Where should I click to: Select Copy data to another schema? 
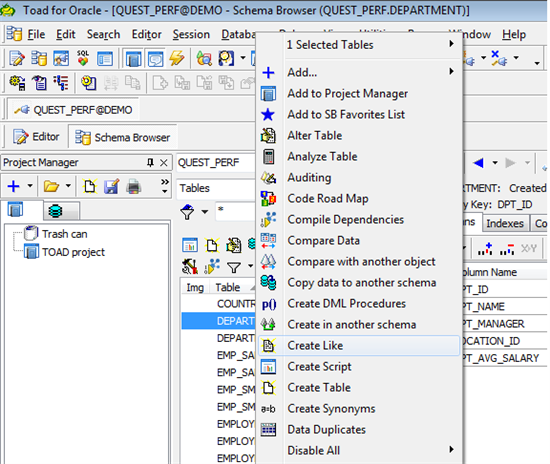[360, 282]
